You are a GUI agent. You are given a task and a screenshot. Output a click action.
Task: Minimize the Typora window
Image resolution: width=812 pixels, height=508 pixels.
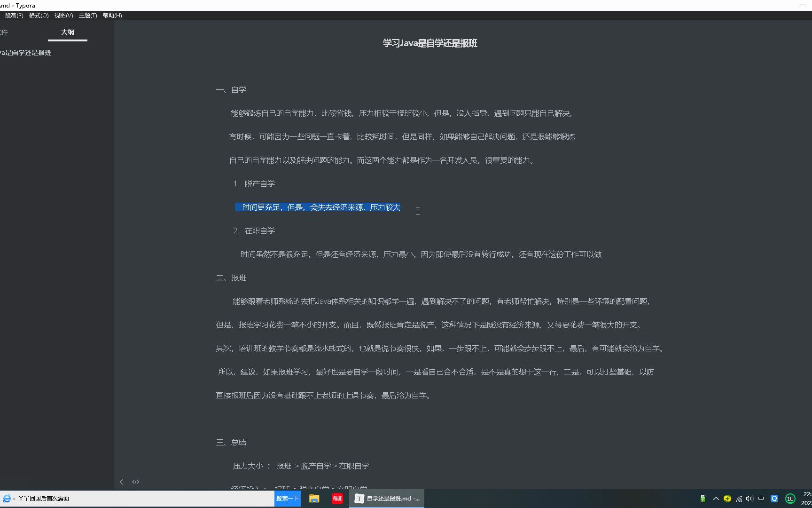tap(802, 5)
